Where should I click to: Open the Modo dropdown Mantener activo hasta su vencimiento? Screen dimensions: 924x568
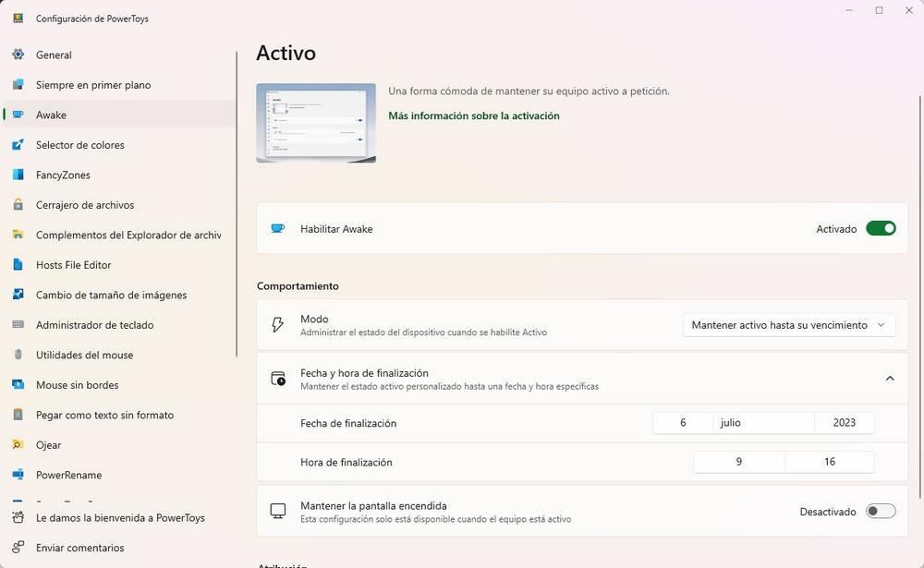[789, 325]
